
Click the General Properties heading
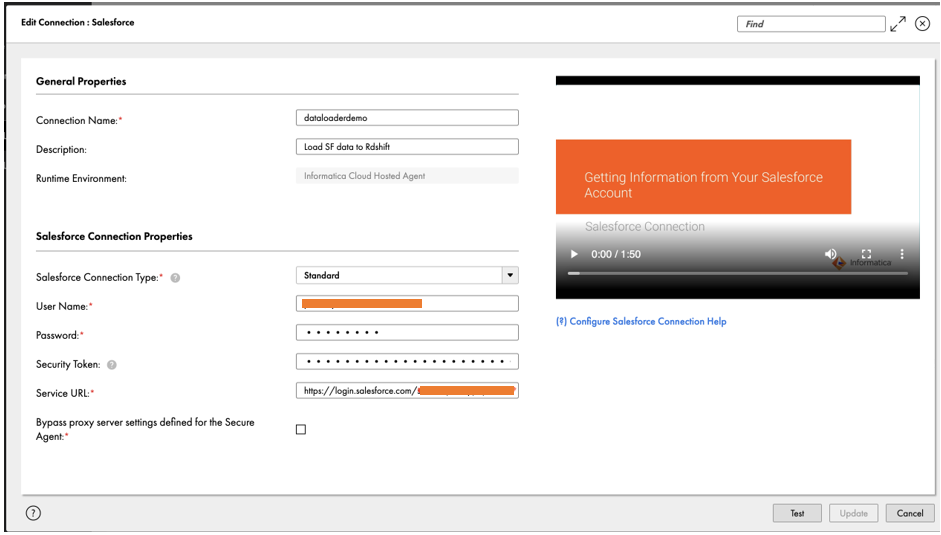pos(81,81)
